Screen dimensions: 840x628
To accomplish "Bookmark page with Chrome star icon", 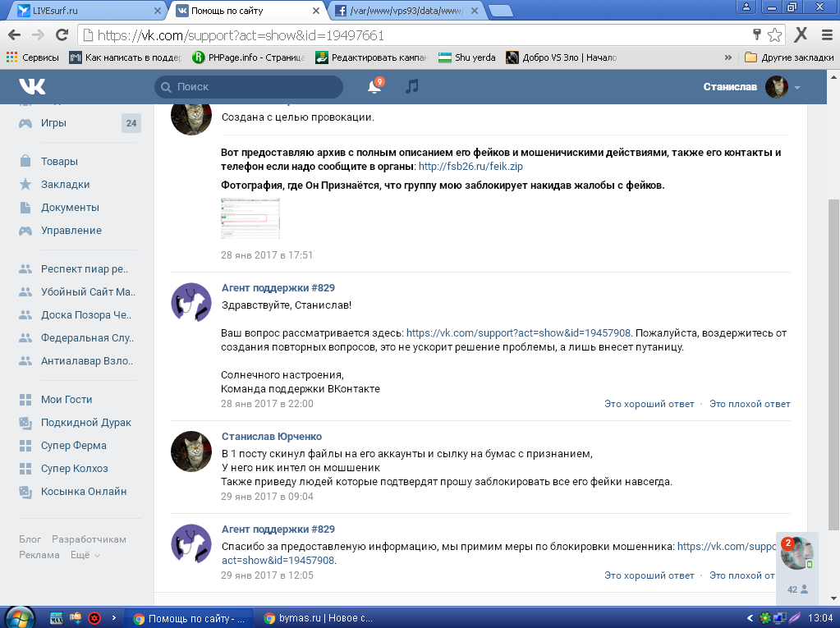I will coord(774,35).
